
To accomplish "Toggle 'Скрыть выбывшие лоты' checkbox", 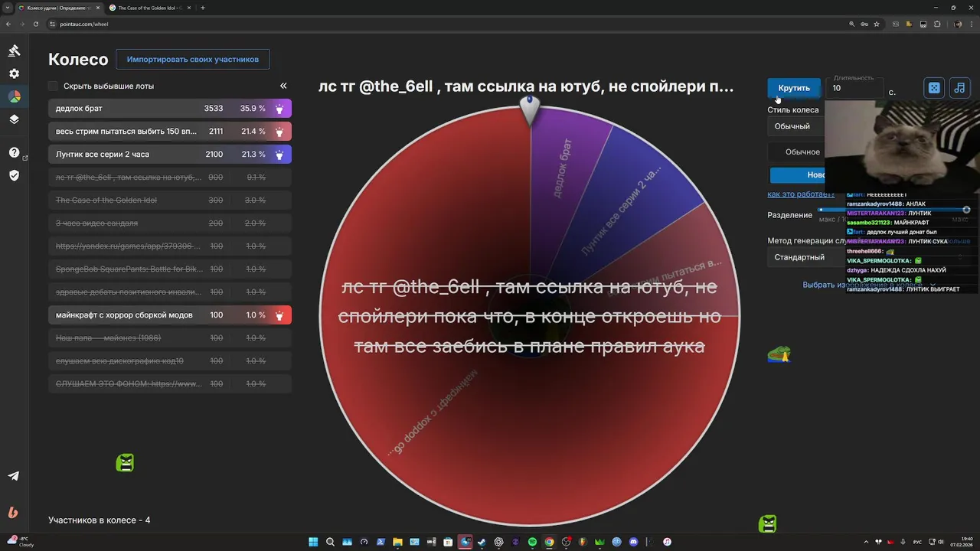I will [53, 86].
